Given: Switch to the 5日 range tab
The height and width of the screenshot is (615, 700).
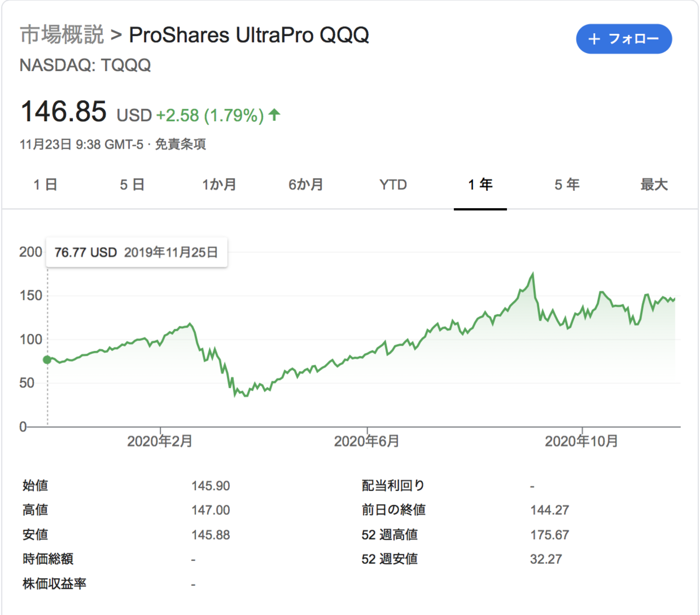Looking at the screenshot, I should pyautogui.click(x=132, y=185).
